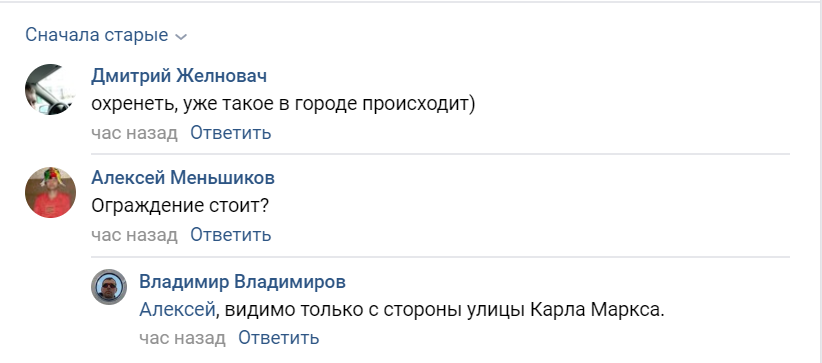
Task: Click the час назад timestamp of Владимир's reply
Action: coord(182,338)
